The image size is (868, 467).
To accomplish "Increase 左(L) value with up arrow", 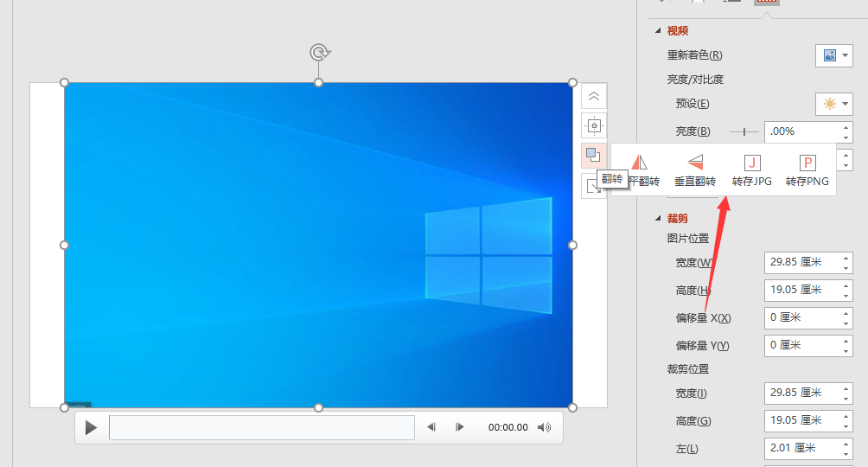I will (846, 445).
